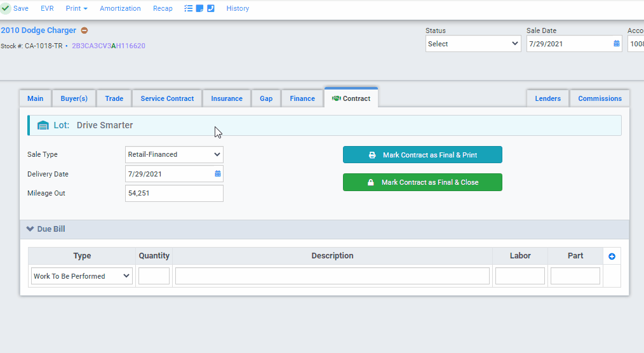Image resolution: width=644 pixels, height=353 pixels.
Task: Open the 2010 Dodge Charger vehicle link
Action: [39, 30]
